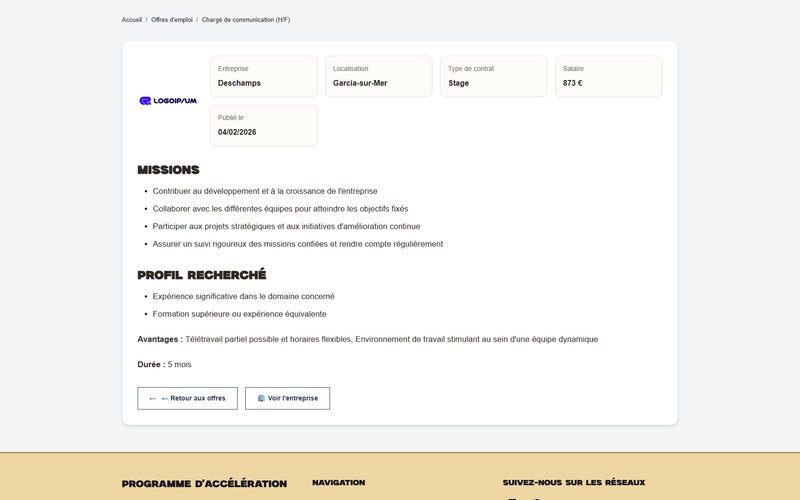Select mission 'Participer aux projets stratégiques'
800x500 pixels.
click(x=286, y=227)
